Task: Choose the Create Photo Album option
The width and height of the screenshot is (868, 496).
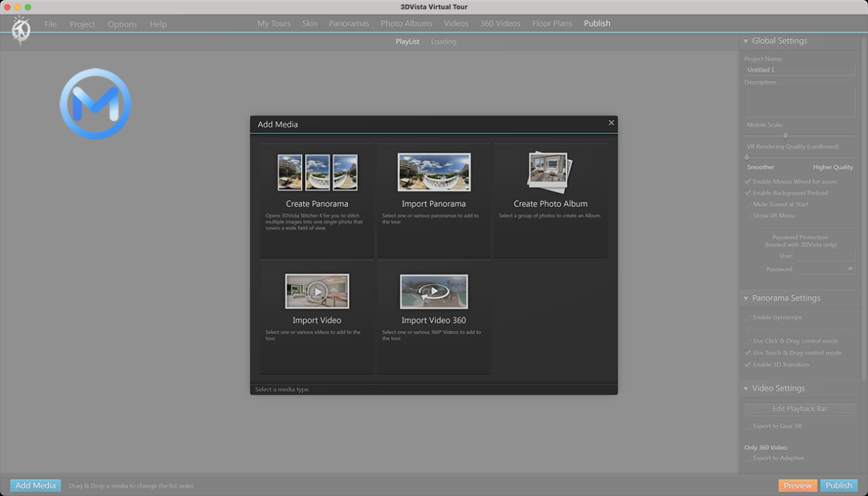Action: (551, 201)
